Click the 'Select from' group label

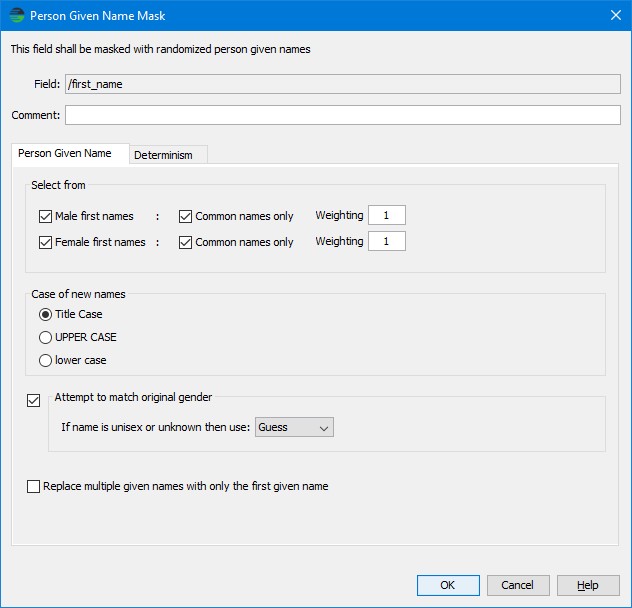click(58, 185)
